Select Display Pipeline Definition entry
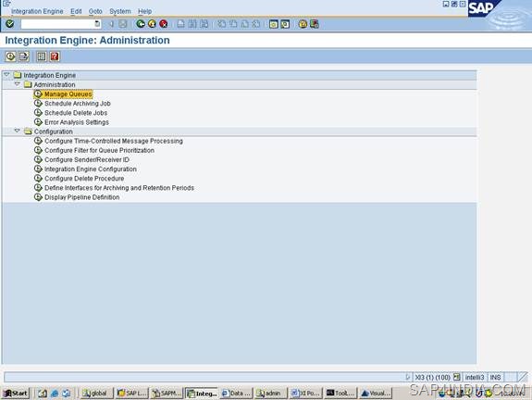 coord(81,197)
